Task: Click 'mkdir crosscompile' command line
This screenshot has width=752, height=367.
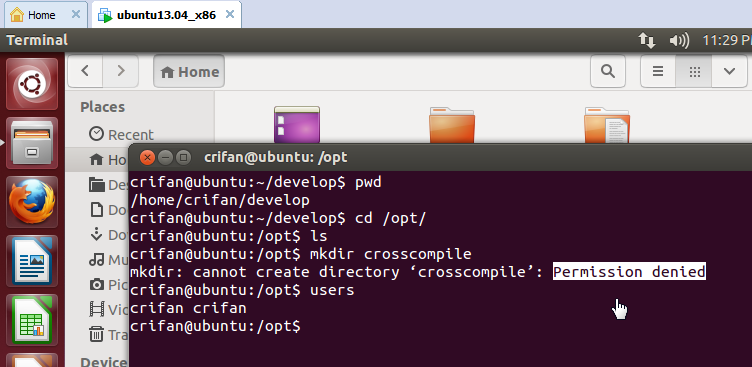Action: point(390,254)
